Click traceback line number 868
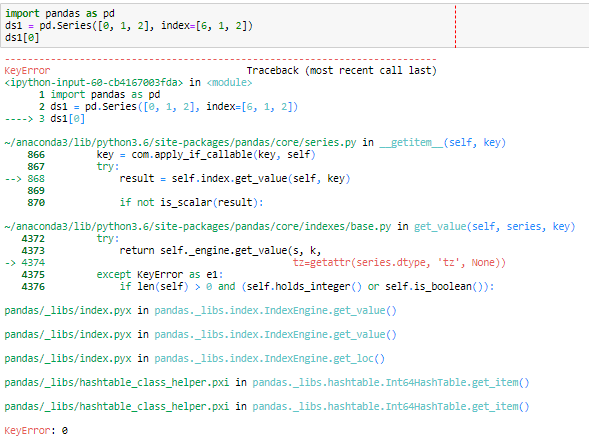Image resolution: width=589 pixels, height=444 pixels. pos(36,179)
